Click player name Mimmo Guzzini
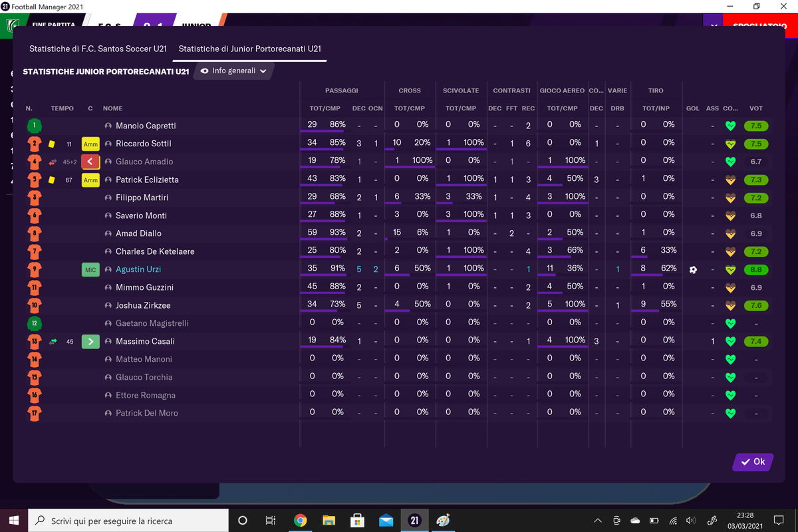This screenshot has height=532, width=798. (x=144, y=287)
